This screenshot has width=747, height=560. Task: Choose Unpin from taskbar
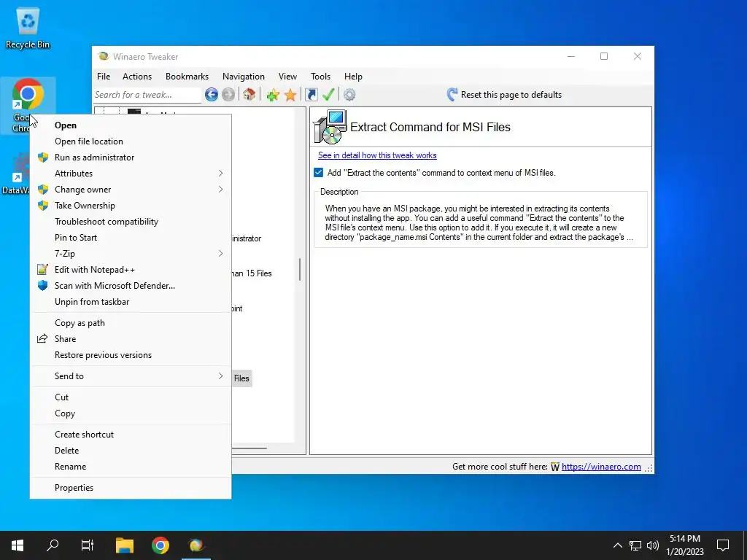pos(131,302)
